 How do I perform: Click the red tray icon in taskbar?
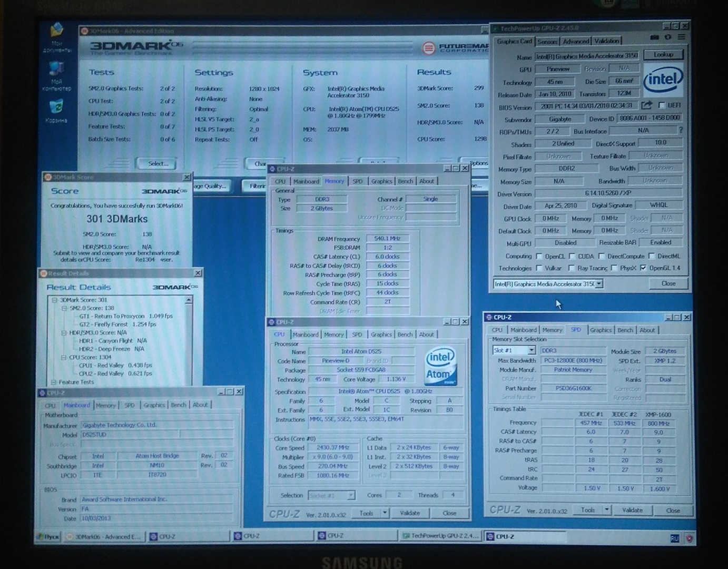689,538
